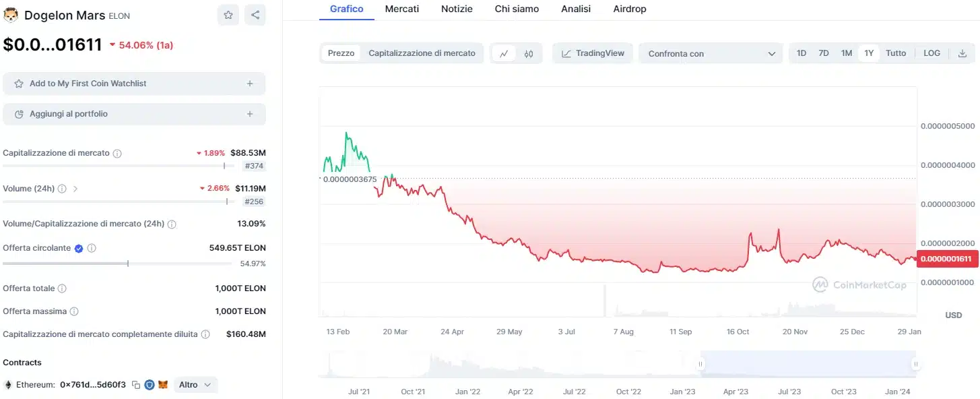980x399 pixels.
Task: Set chart range to 1D
Action: click(802, 53)
